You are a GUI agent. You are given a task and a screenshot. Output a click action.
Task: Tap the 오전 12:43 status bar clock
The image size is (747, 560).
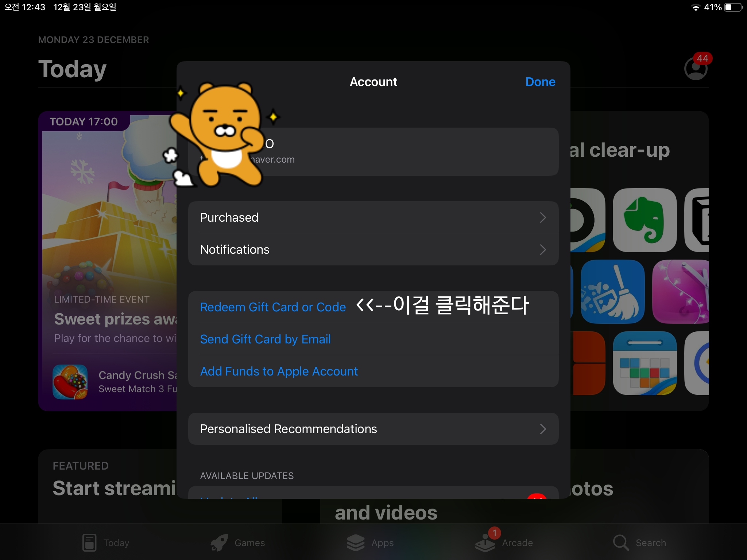click(25, 7)
